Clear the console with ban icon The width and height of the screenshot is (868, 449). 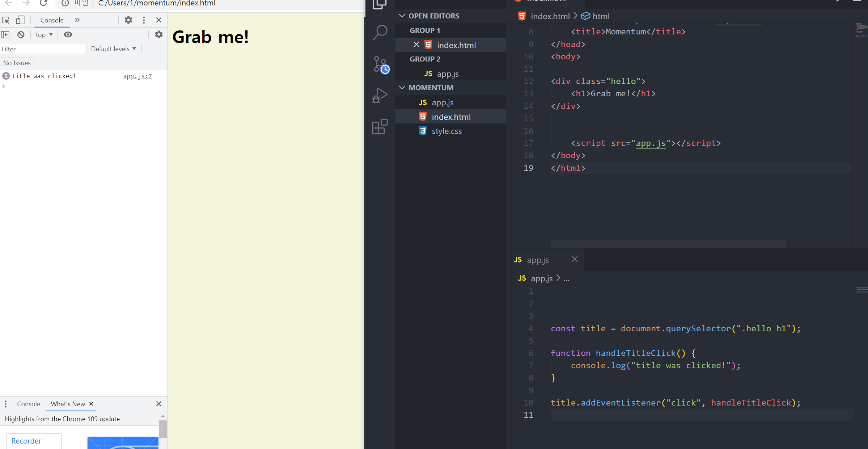coord(21,34)
